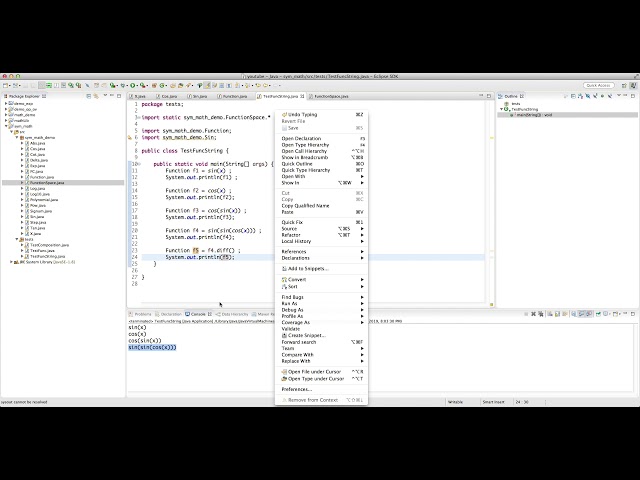Image resolution: width=640 pixels, height=480 pixels.
Task: Toggle Sort in the Outline toolbar
Action: tap(580, 96)
